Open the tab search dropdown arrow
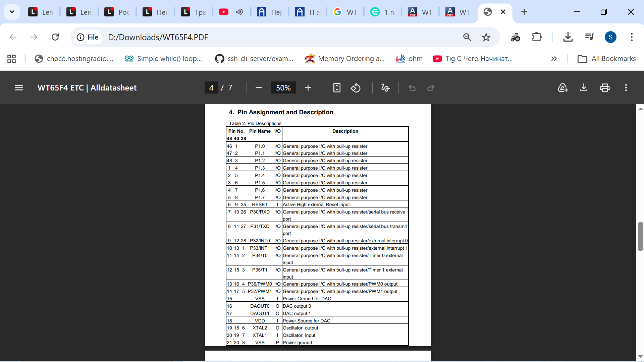Image resolution: width=644 pixels, height=362 pixels. [12, 12]
